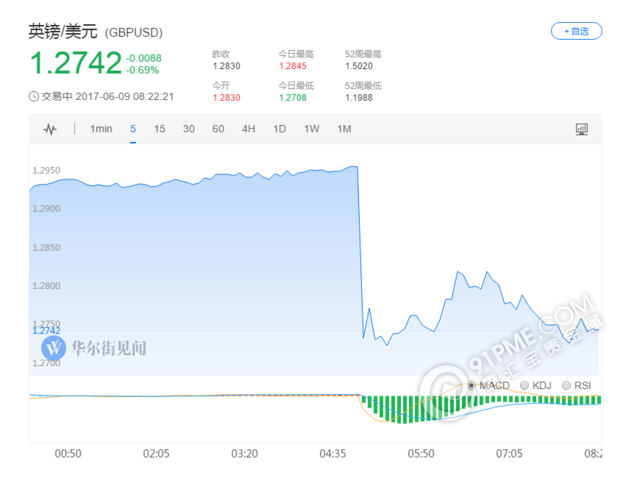Show the 1W weekly chart
Viewport: 621px width, 477px height.
pos(312,129)
